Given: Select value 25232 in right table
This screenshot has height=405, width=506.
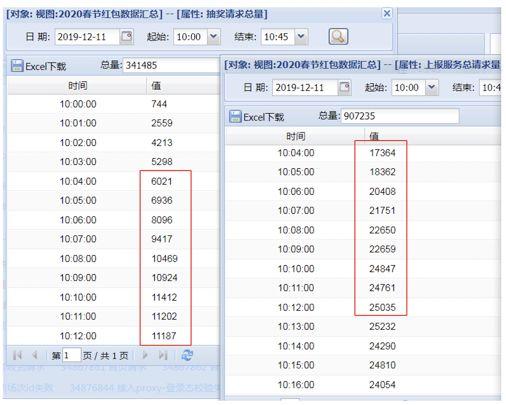Looking at the screenshot, I should click(382, 326).
